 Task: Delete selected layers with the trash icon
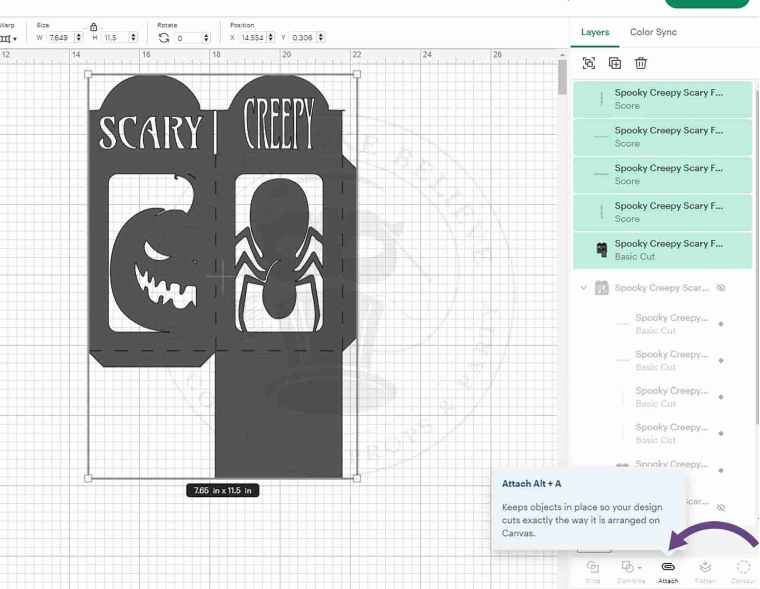(641, 63)
